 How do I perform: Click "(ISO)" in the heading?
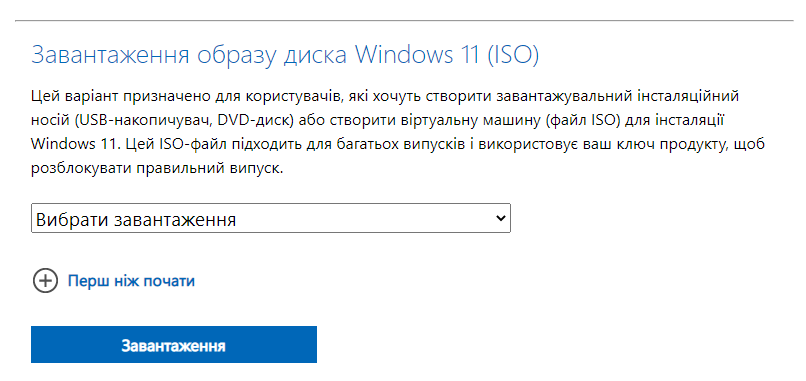[512, 55]
